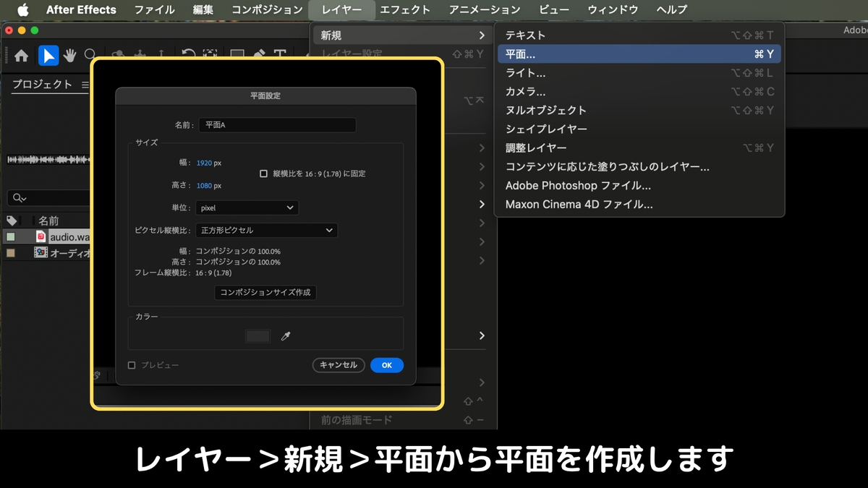Choose シェイプレイヤー from the submenu

pos(639,129)
